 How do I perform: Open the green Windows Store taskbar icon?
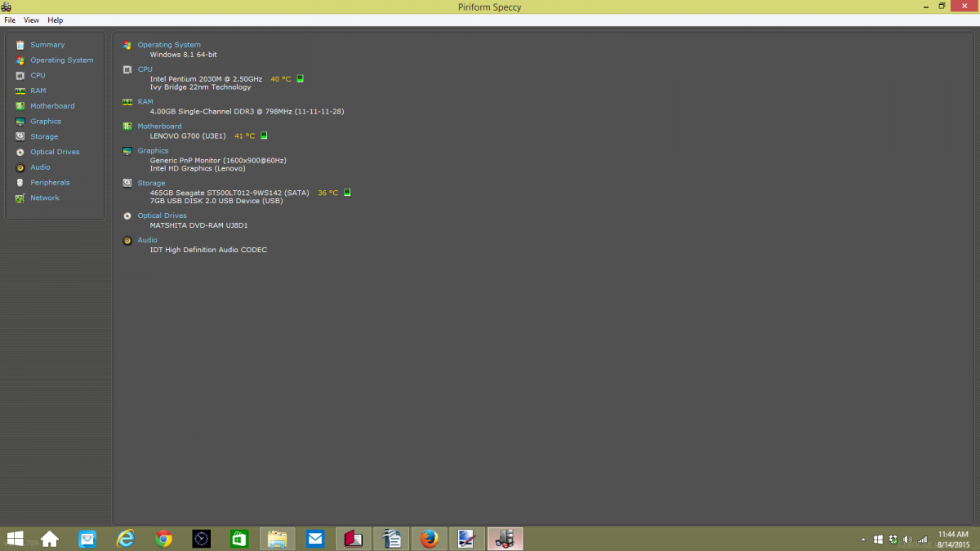click(239, 539)
